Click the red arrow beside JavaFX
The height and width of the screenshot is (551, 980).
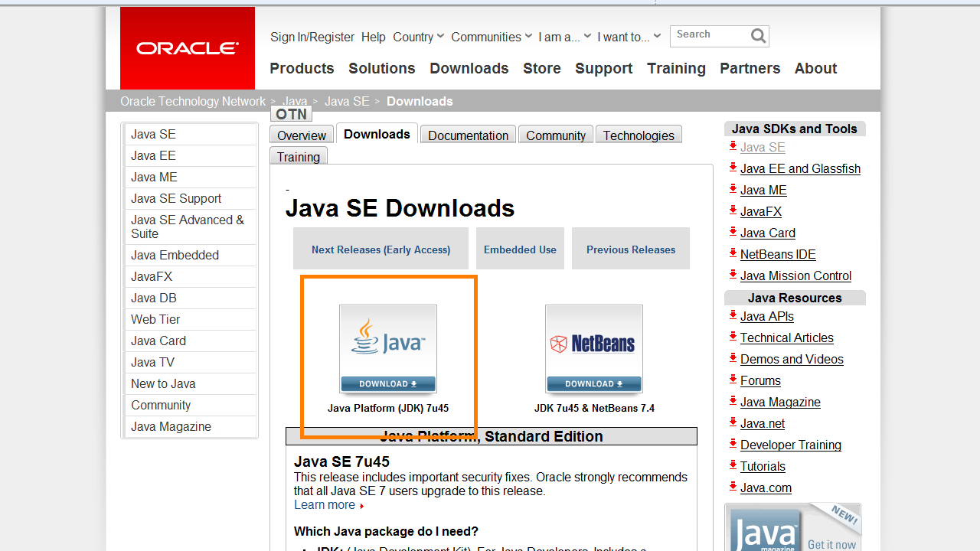click(733, 210)
